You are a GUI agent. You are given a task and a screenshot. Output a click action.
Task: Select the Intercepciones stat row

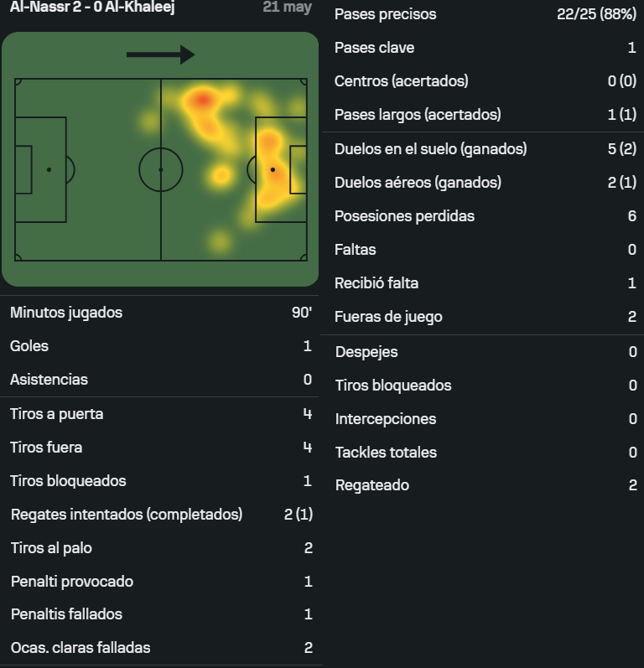click(x=483, y=419)
